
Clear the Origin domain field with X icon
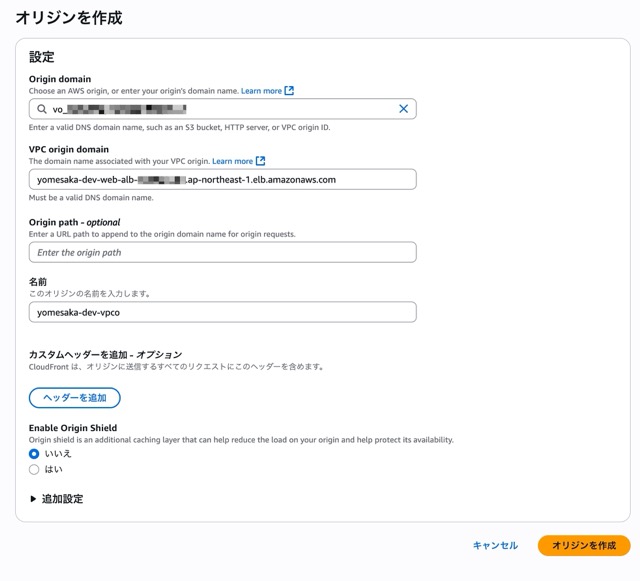tap(403, 109)
